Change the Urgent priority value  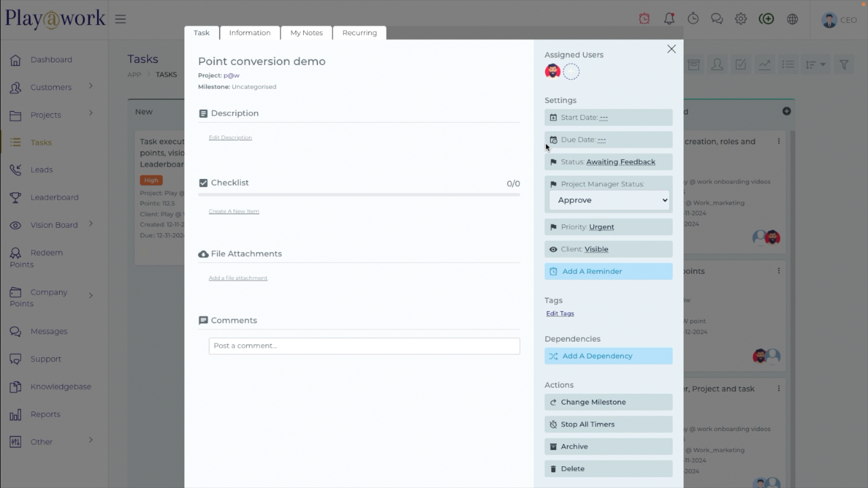coord(602,227)
